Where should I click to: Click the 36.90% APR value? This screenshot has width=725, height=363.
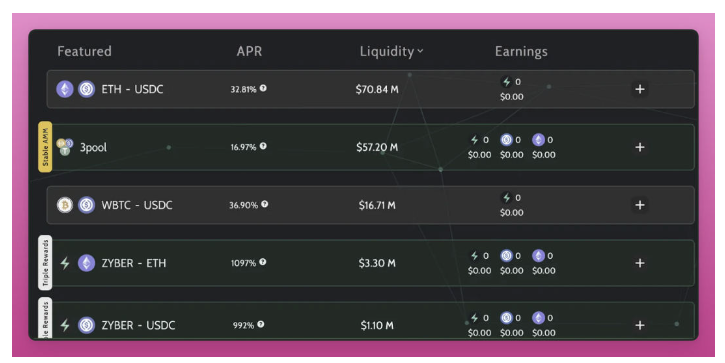(x=244, y=205)
